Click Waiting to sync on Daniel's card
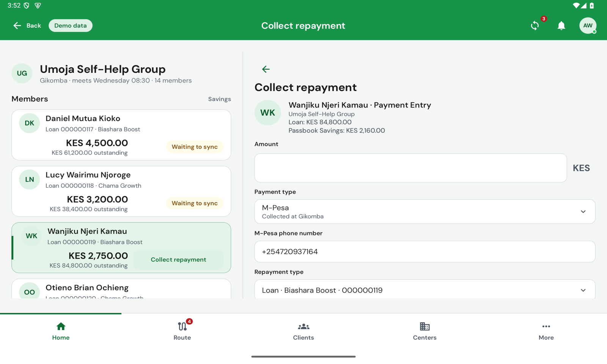The width and height of the screenshot is (607, 364). coord(195,147)
